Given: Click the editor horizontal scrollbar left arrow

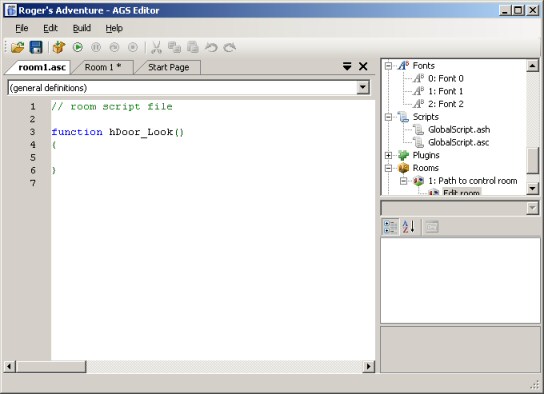Looking at the screenshot, I should [9, 366].
